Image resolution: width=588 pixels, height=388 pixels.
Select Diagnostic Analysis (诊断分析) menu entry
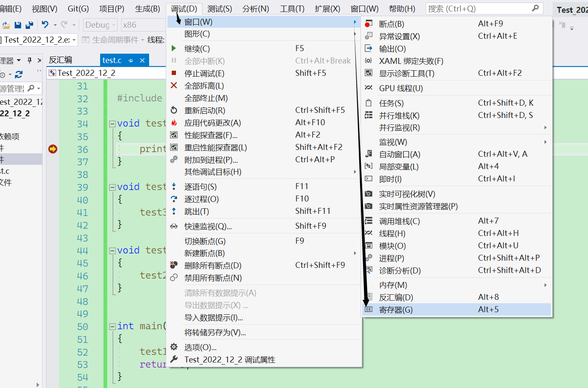(457, 270)
